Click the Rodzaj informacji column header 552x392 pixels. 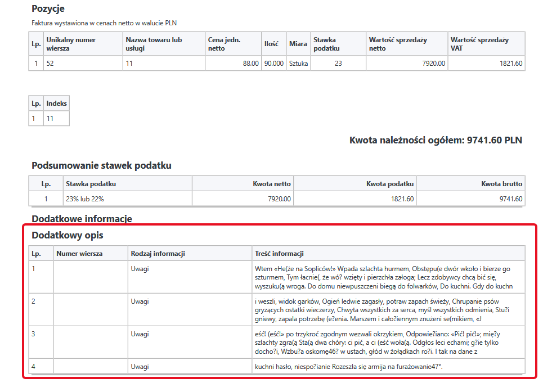click(x=190, y=253)
